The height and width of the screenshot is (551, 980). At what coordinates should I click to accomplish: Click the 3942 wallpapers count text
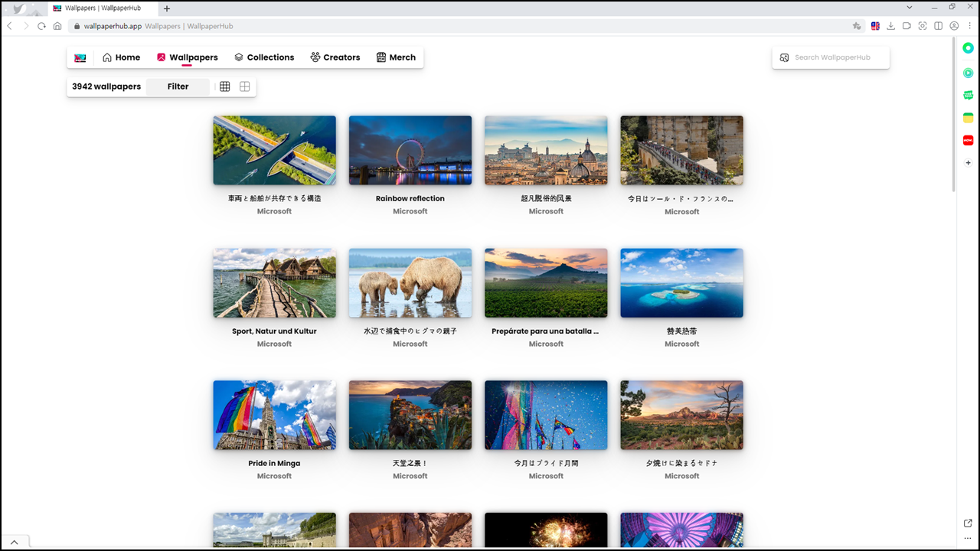coord(106,86)
